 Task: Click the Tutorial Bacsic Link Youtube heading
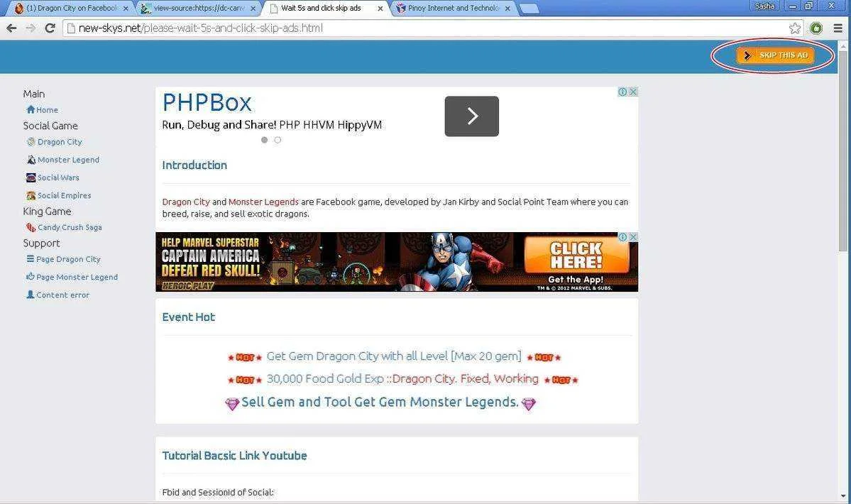(234, 456)
